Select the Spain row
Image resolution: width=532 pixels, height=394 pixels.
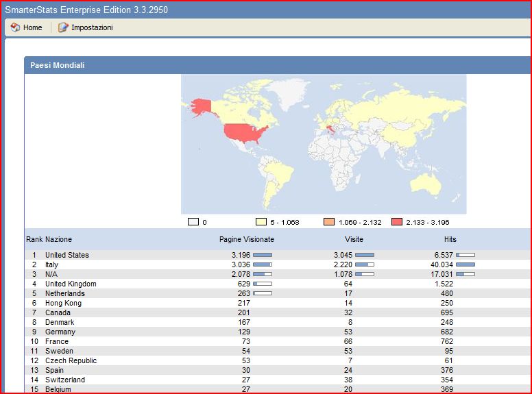[x=277, y=370]
